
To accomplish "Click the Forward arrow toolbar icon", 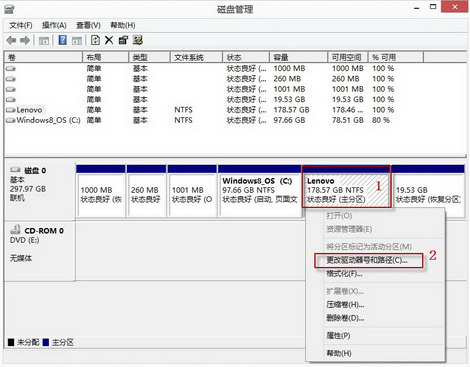I will coord(25,41).
